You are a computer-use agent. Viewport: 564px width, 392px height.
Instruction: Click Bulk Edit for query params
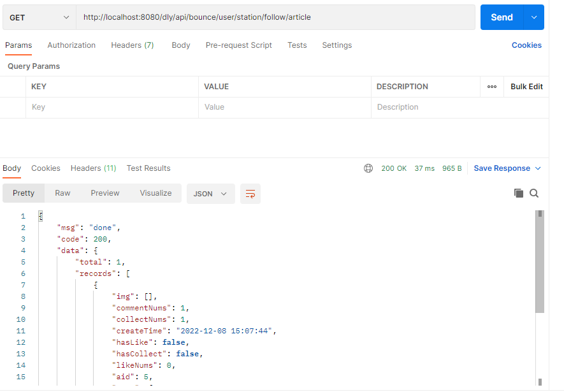click(x=526, y=87)
